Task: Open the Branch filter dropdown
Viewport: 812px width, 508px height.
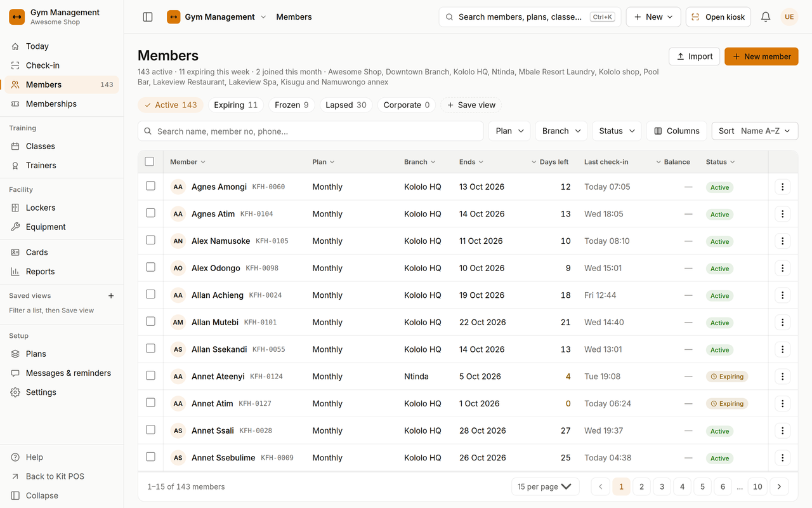Action: click(x=561, y=131)
